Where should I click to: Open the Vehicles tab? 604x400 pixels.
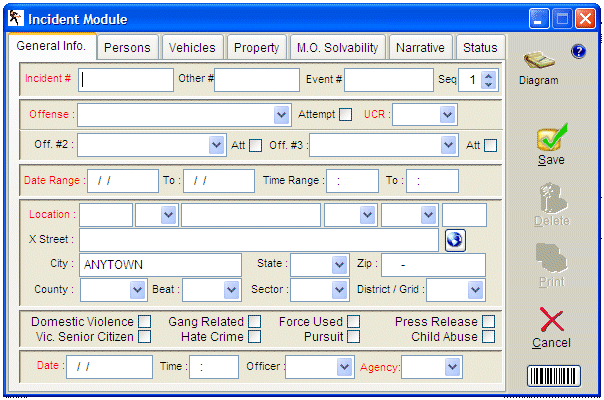192,48
